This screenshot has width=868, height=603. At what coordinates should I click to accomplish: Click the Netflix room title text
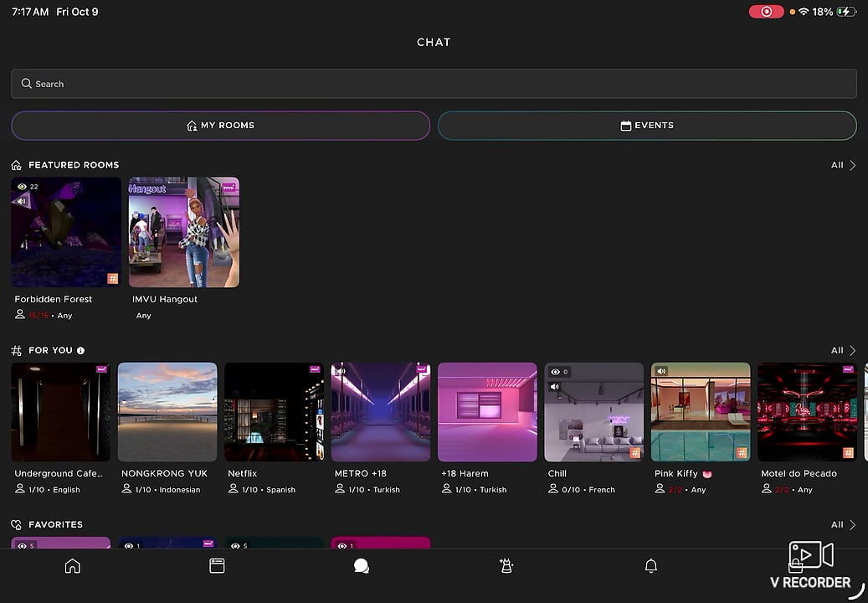[x=243, y=473]
